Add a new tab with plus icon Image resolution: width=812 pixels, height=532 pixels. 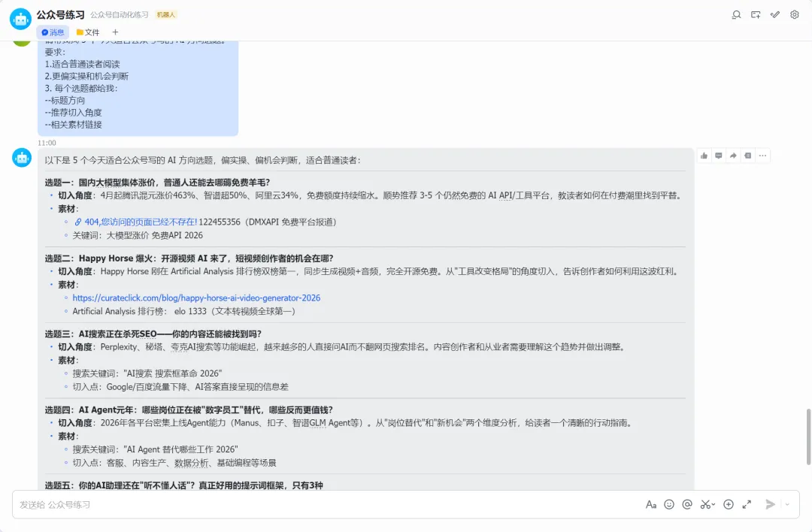[x=115, y=32]
